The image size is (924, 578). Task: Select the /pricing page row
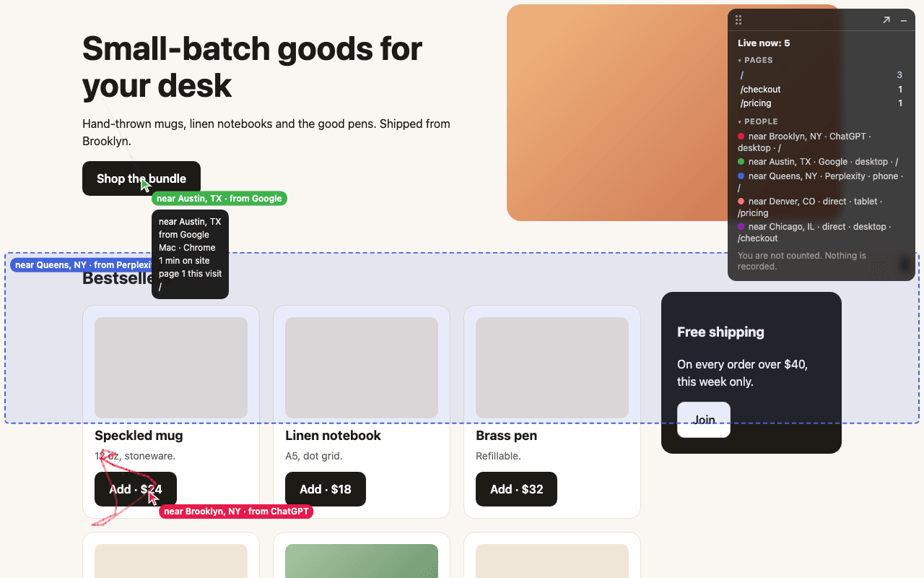(821, 103)
